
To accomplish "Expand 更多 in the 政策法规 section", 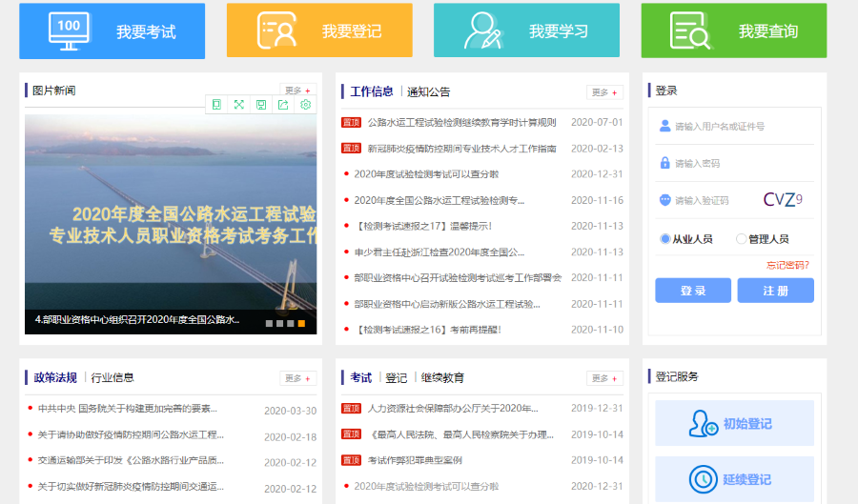I will [297, 378].
